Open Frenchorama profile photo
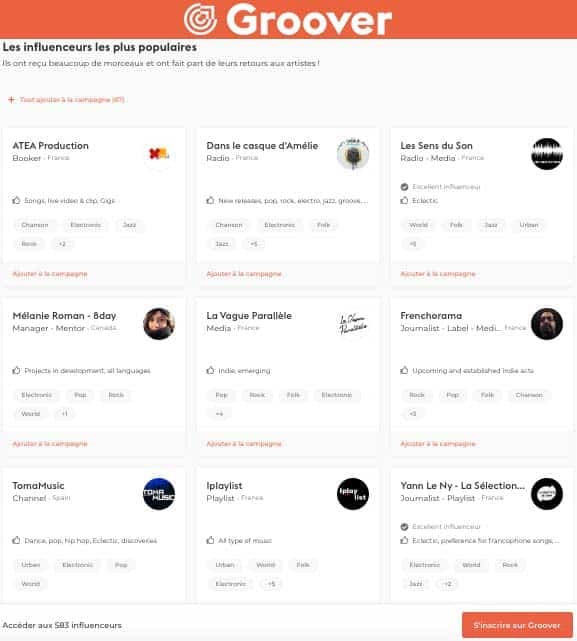Screen dimensions: 577x641 click(547, 324)
